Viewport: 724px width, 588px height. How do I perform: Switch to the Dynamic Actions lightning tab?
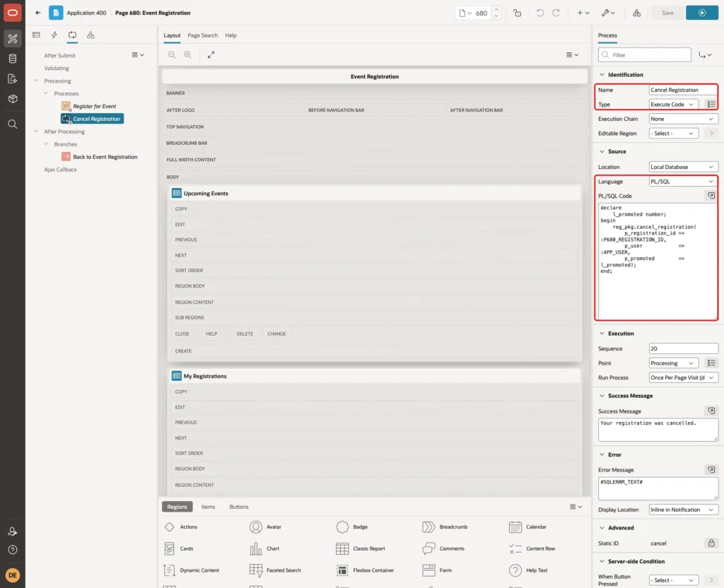[x=54, y=35]
